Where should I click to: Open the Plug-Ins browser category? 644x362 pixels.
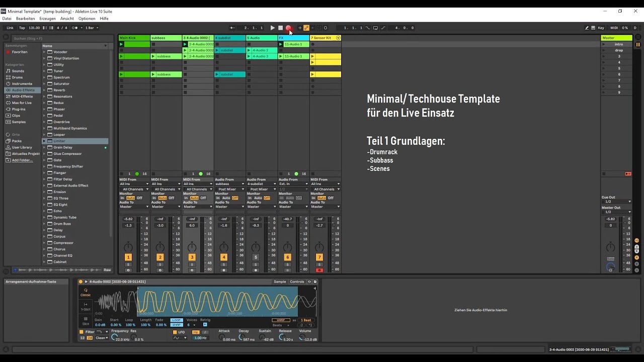[19, 109]
